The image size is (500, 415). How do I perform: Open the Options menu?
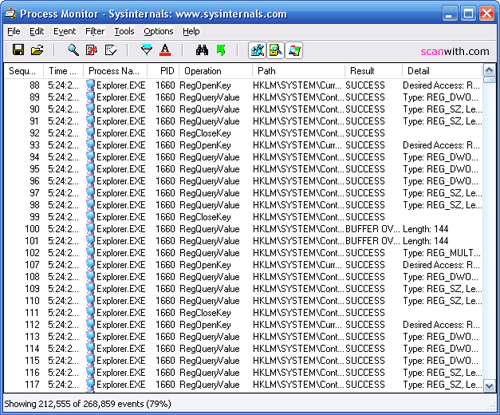(x=158, y=31)
